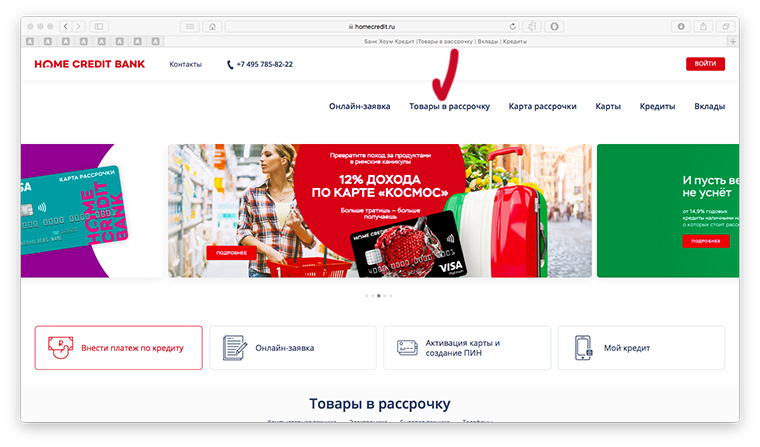Click the Safari back arrow button

pos(66,26)
